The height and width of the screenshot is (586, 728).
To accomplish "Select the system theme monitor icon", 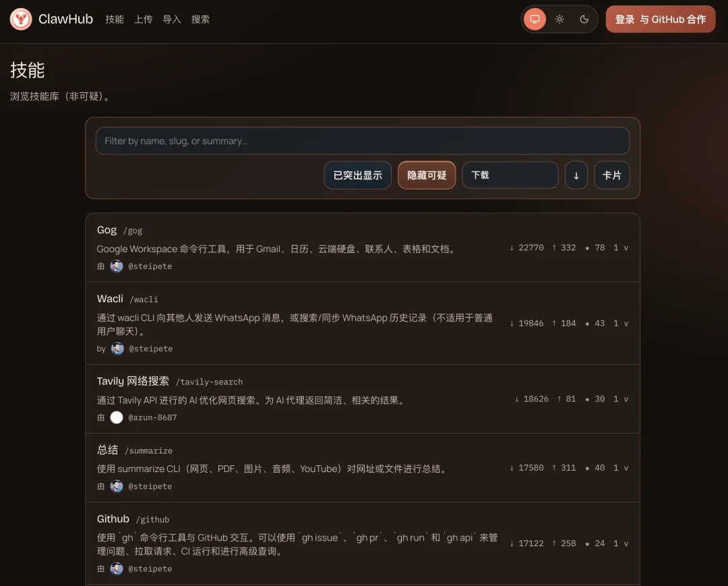I will click(x=535, y=19).
